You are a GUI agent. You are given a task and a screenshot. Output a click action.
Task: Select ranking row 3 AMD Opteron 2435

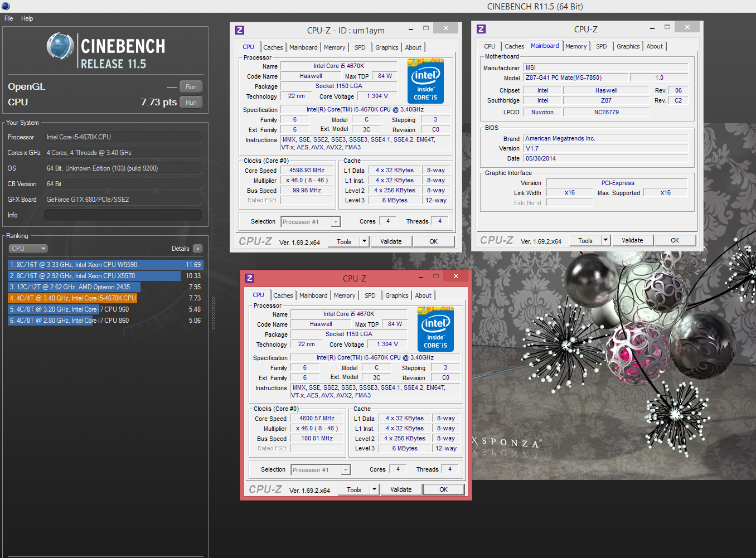(x=105, y=287)
